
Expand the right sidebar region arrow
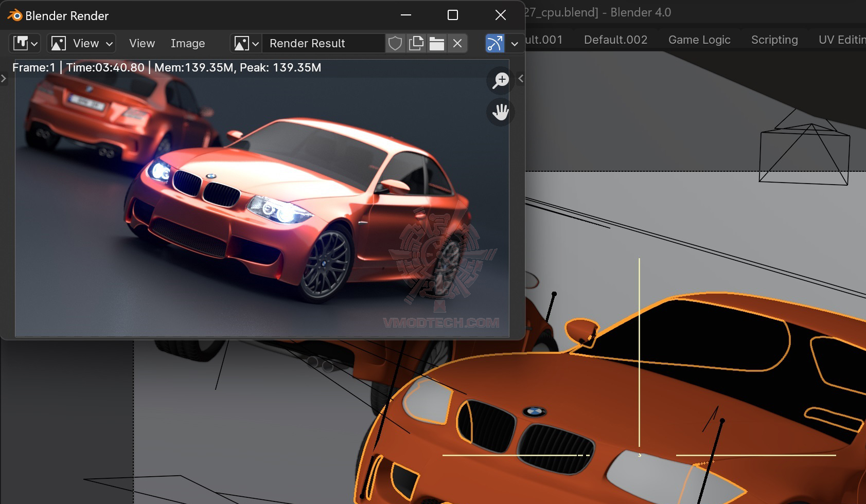521,79
